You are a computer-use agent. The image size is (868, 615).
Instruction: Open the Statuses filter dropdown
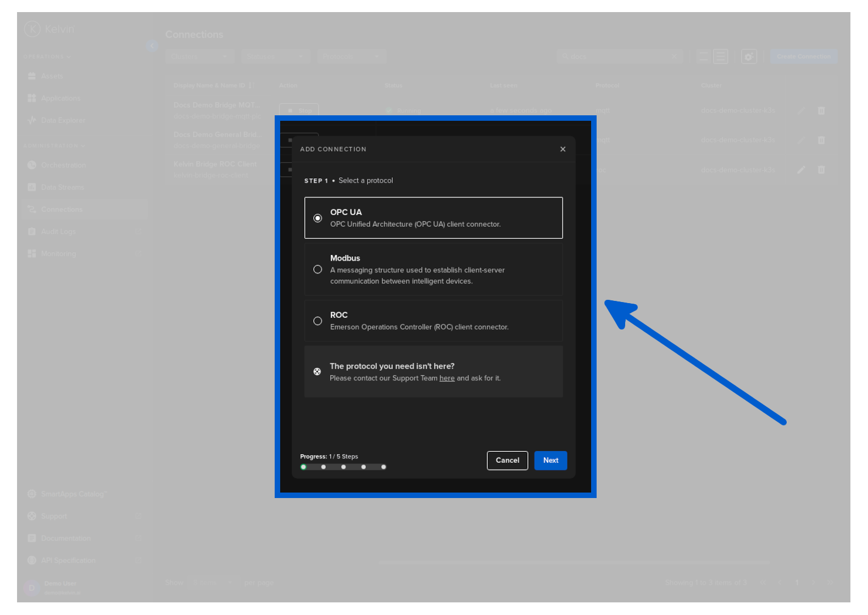(275, 57)
